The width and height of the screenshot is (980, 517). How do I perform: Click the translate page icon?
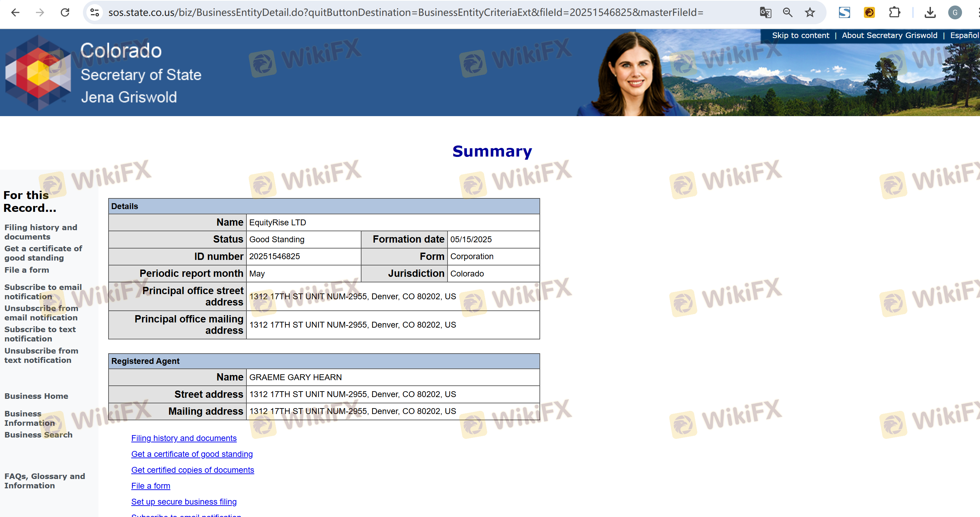pyautogui.click(x=765, y=12)
